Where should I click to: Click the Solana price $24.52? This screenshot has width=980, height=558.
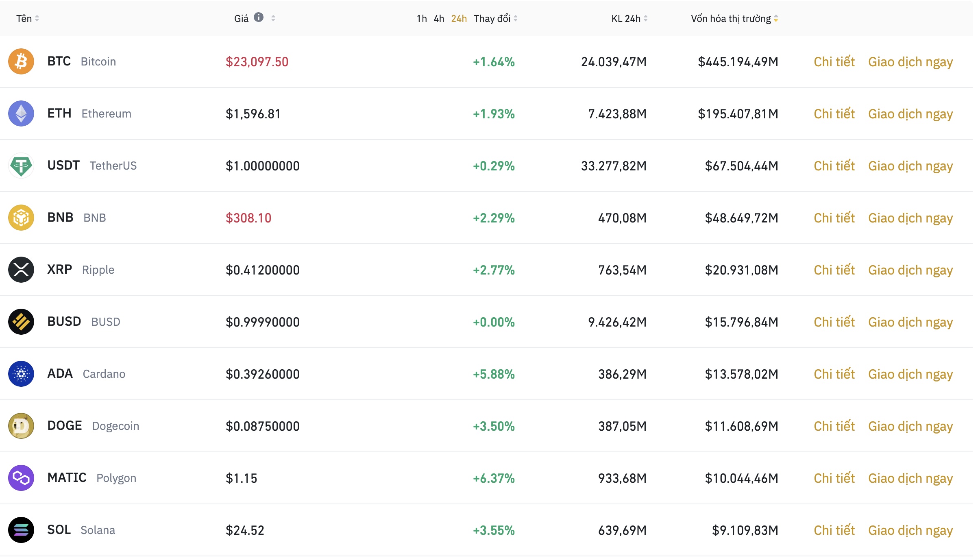(245, 530)
